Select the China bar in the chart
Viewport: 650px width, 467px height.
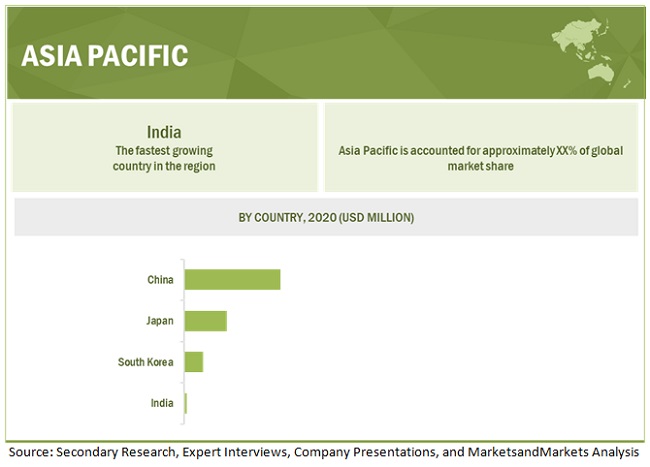pos(232,279)
